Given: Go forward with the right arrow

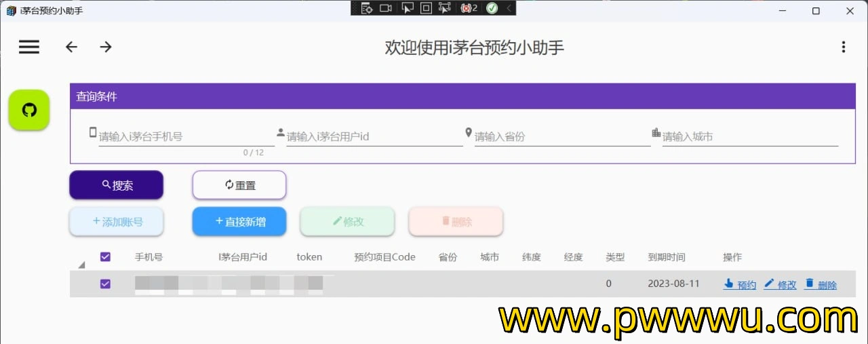Looking at the screenshot, I should click(x=106, y=47).
